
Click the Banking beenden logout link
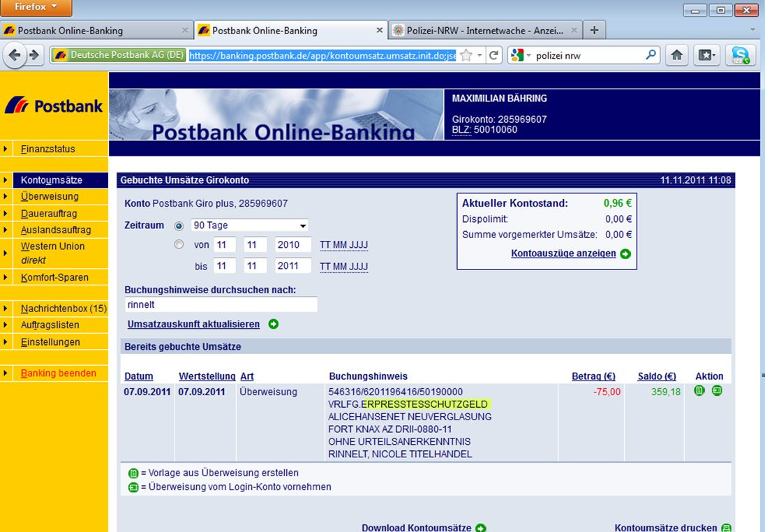click(x=58, y=373)
